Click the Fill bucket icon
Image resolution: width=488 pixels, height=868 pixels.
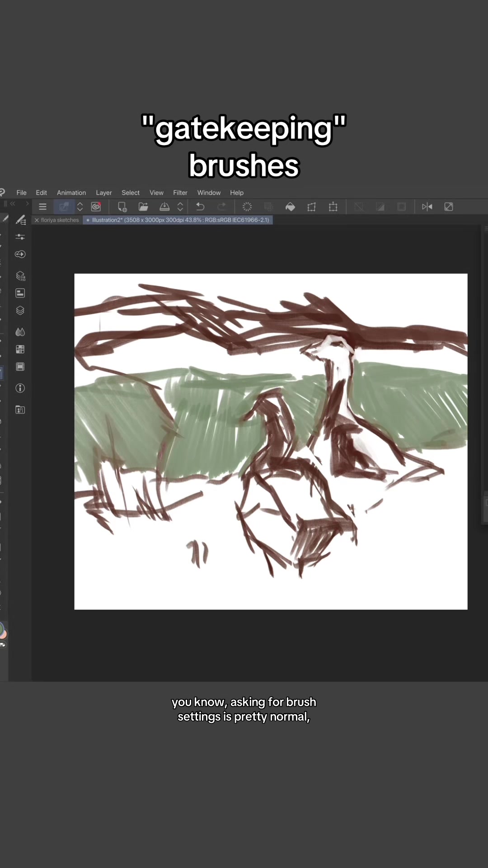click(290, 207)
